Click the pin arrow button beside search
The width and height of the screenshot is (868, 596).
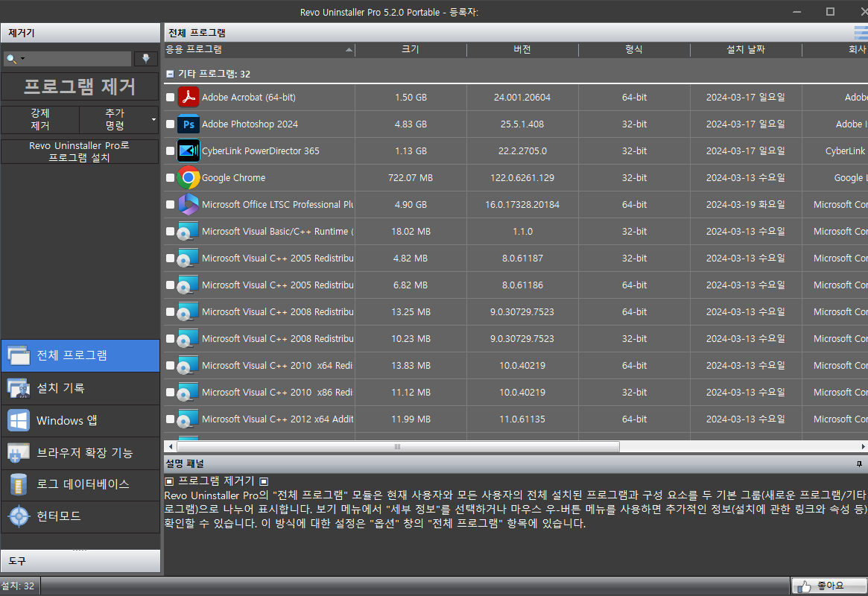coord(146,59)
